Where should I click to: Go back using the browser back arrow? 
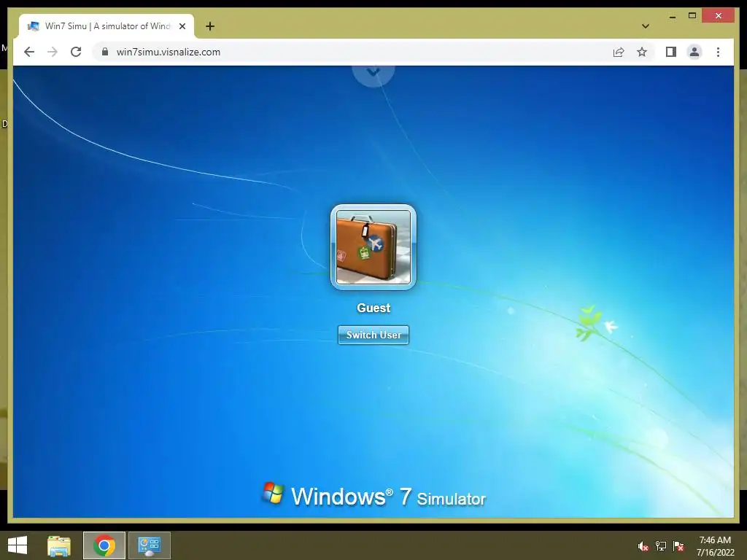click(29, 52)
